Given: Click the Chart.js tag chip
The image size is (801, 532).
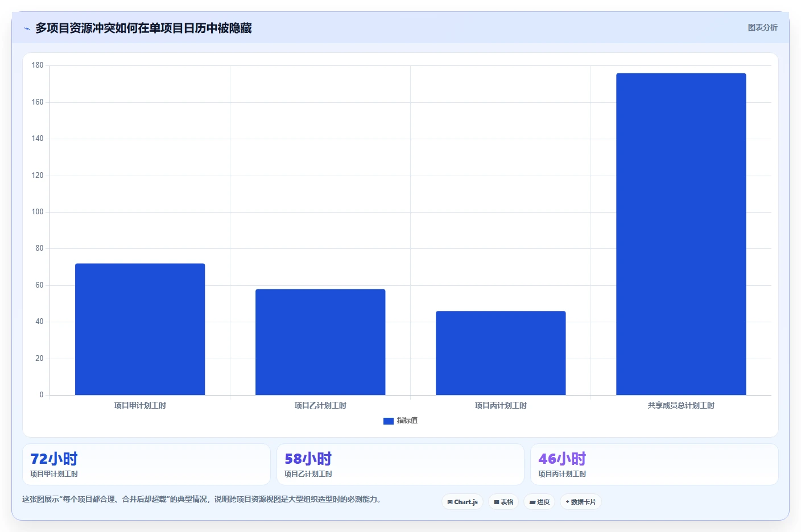Looking at the screenshot, I should point(463,502).
